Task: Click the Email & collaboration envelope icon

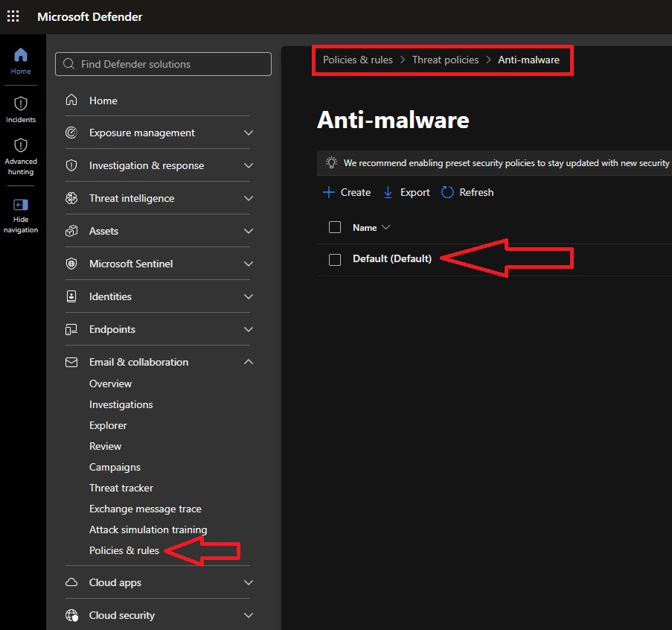Action: [71, 362]
